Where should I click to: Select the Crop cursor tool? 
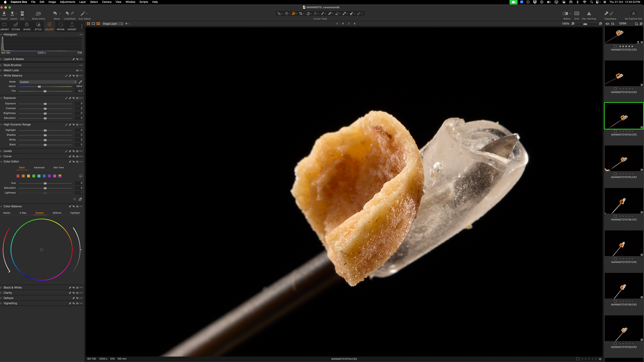click(x=301, y=13)
